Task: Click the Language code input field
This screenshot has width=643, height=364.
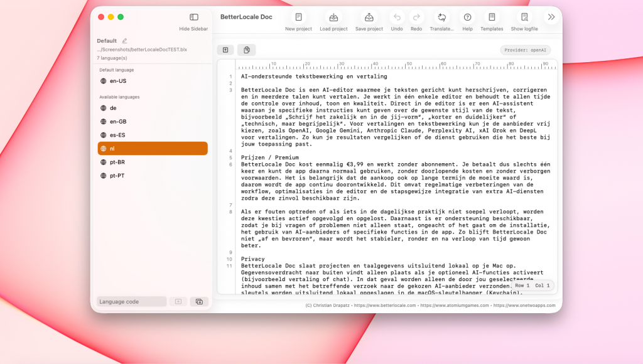Action: pos(131,301)
